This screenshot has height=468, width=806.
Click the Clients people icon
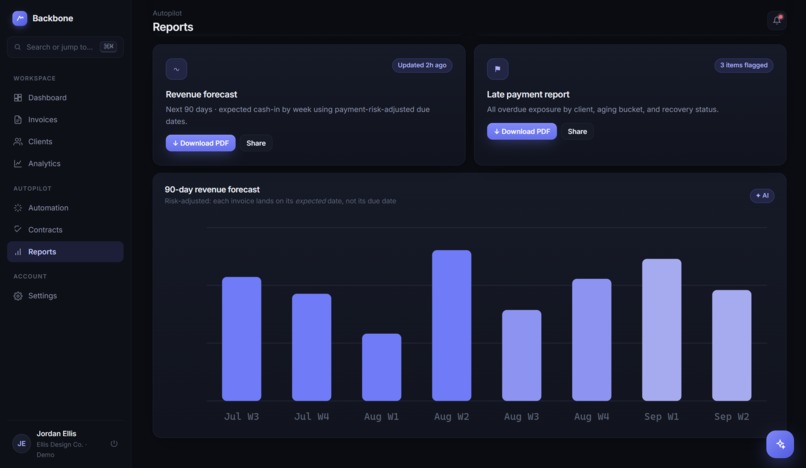tap(18, 141)
